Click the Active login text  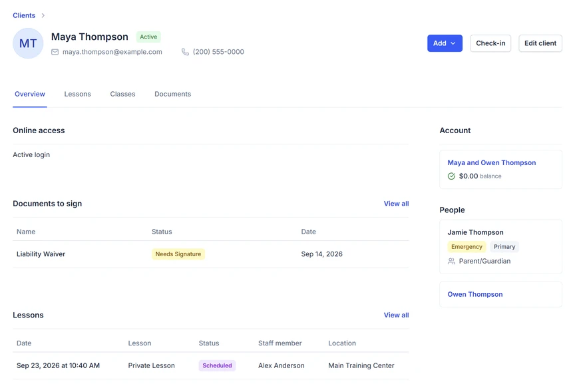tap(31, 155)
